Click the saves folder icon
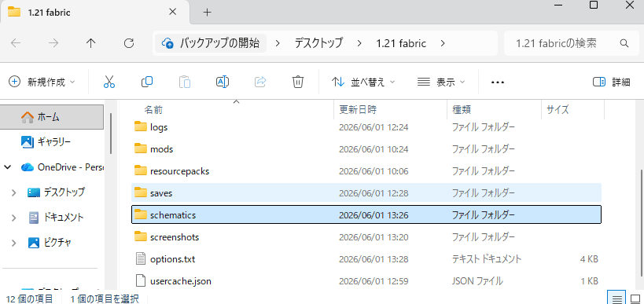Image resolution: width=644 pixels, height=304 pixels. (x=141, y=192)
